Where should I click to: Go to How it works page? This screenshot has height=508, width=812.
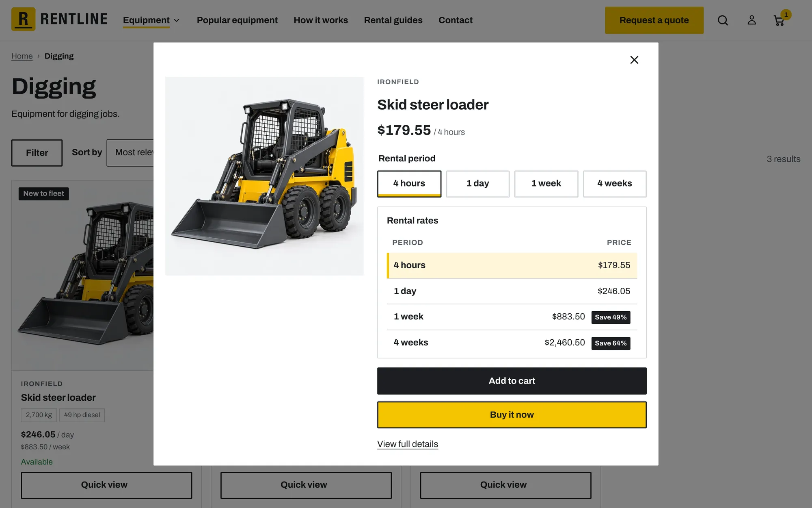click(x=321, y=20)
